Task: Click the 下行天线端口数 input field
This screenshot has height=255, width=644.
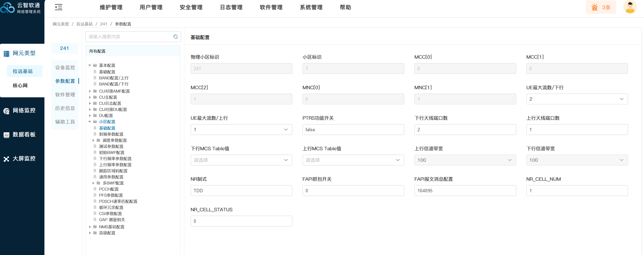Action: point(465,130)
